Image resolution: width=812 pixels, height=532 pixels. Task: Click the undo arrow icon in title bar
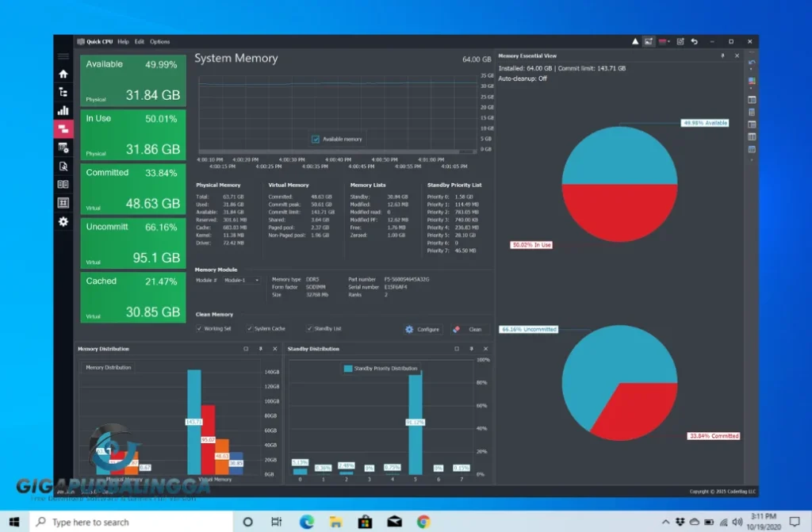click(695, 41)
